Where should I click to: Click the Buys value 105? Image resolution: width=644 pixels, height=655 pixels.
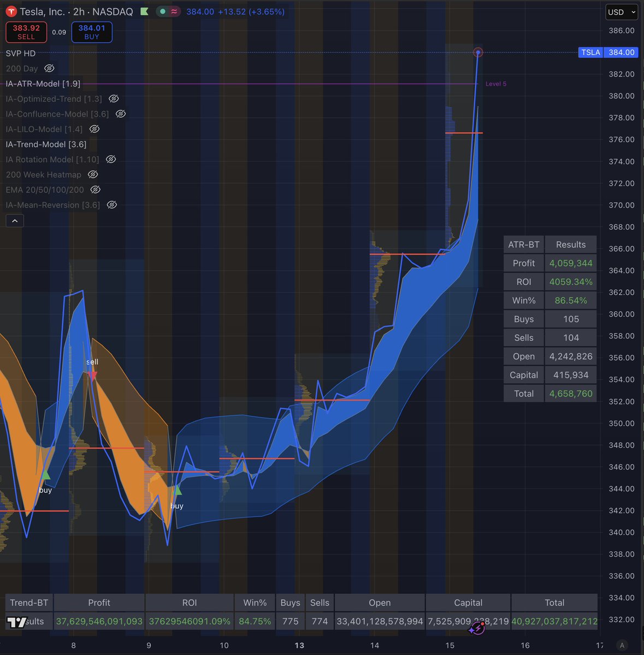pyautogui.click(x=571, y=319)
